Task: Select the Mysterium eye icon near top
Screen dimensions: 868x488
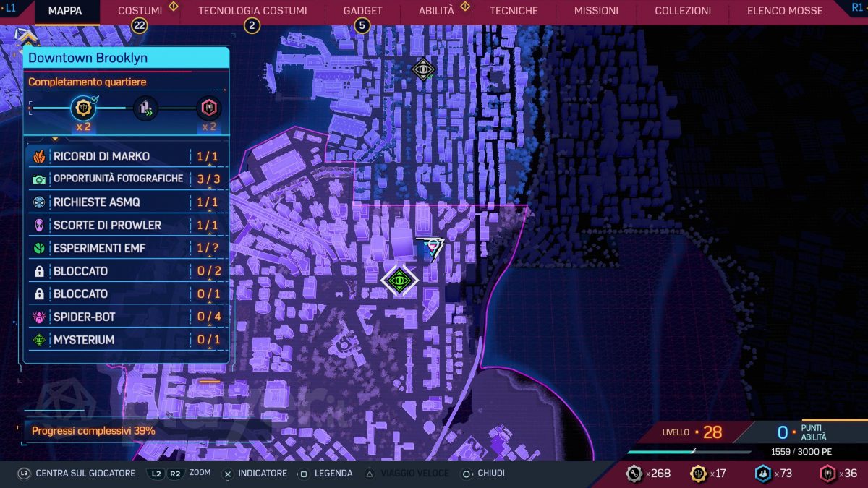Action: click(x=422, y=69)
